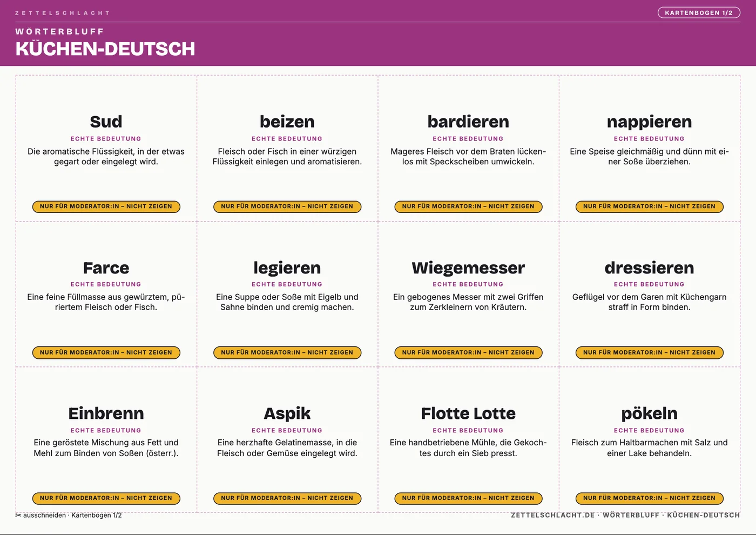756x535 pixels.
Task: Click the WÖRTERBLUFF subtitle in the header
Action: coord(59,31)
